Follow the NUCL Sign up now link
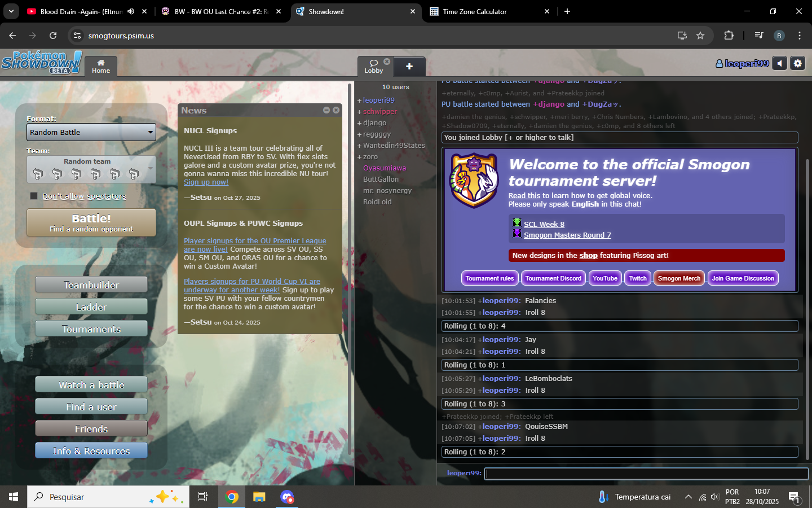Image resolution: width=812 pixels, height=508 pixels. [206, 182]
